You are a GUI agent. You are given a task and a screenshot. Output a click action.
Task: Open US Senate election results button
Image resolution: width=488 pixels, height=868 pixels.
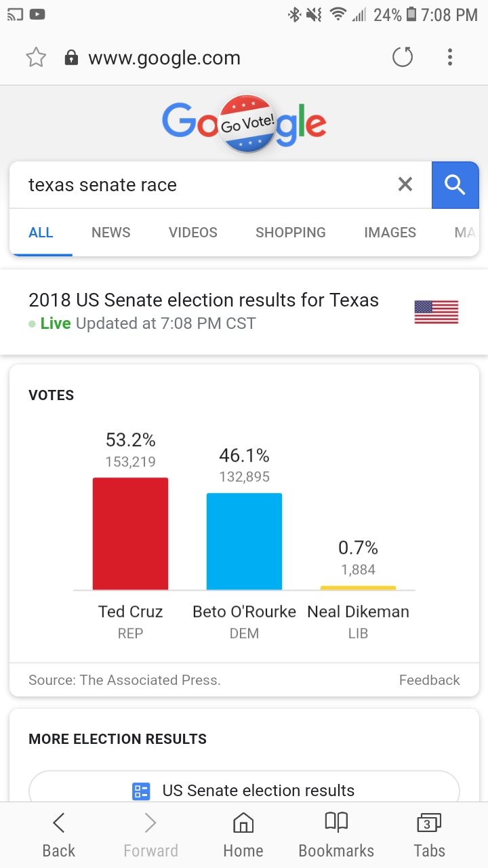pyautogui.click(x=244, y=790)
